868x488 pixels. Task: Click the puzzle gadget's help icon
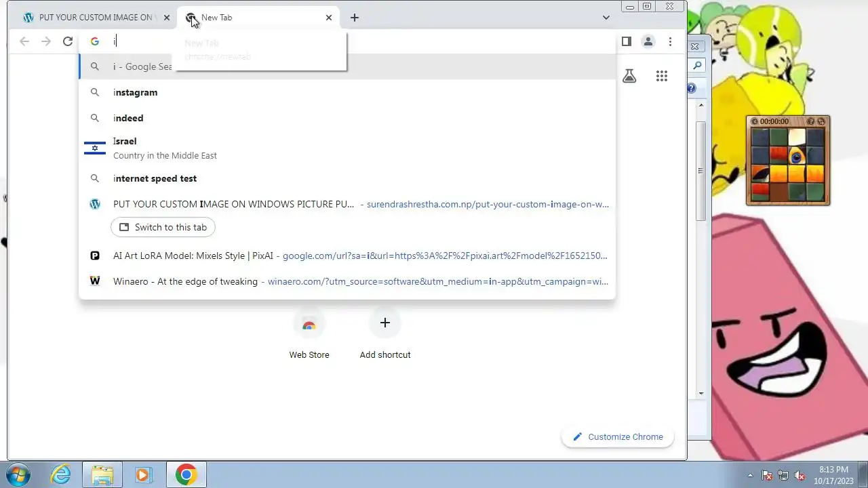[810, 121]
